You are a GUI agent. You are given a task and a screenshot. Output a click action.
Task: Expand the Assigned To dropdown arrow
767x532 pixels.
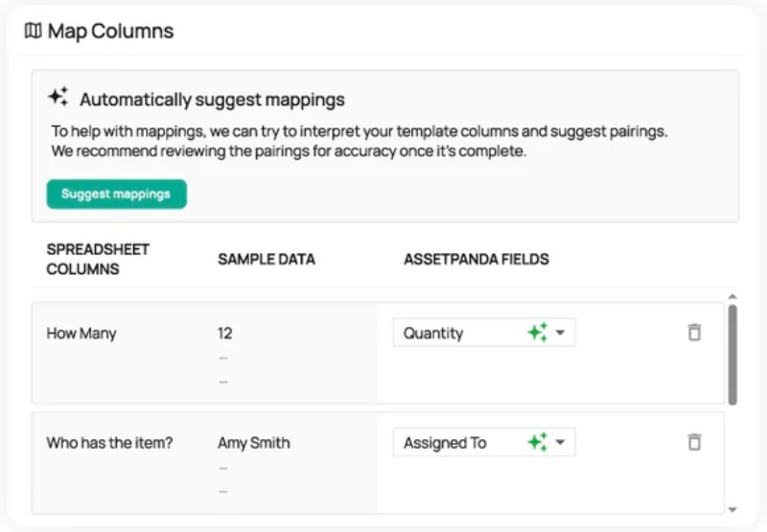(x=561, y=442)
